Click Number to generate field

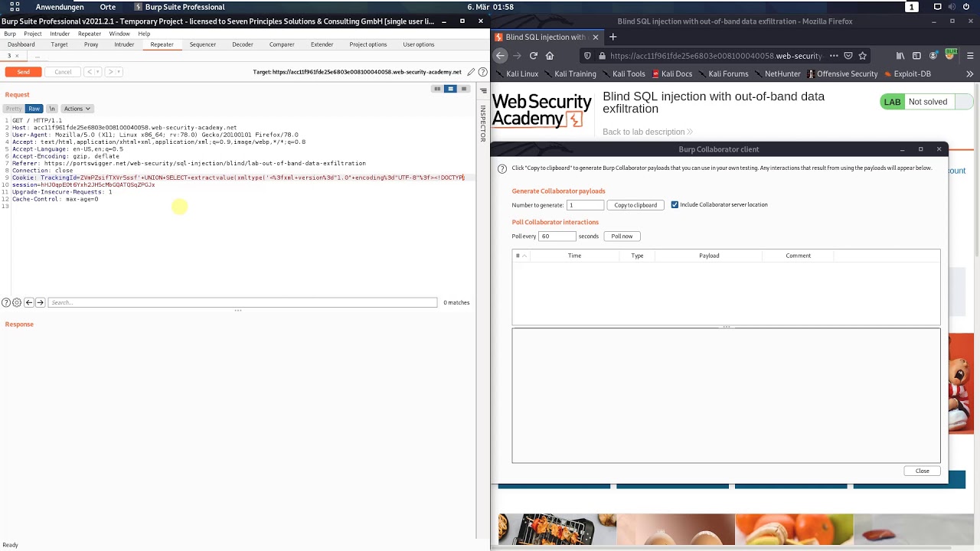point(586,205)
